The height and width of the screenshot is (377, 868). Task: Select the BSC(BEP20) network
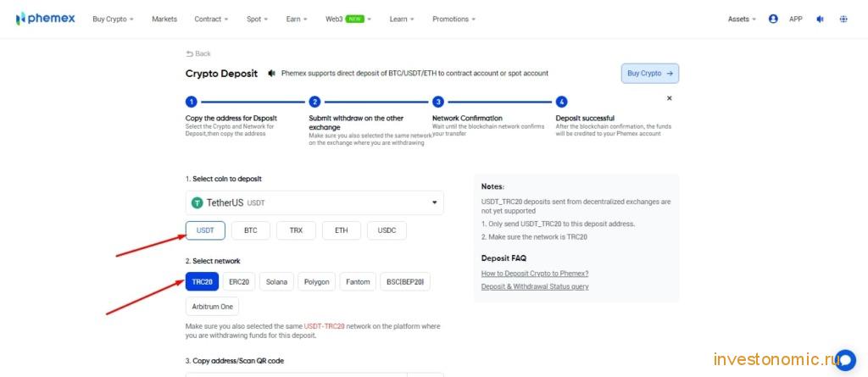coord(405,282)
